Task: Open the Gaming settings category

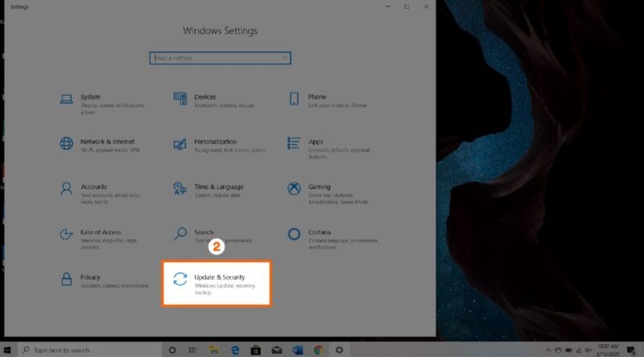Action: [x=328, y=193]
